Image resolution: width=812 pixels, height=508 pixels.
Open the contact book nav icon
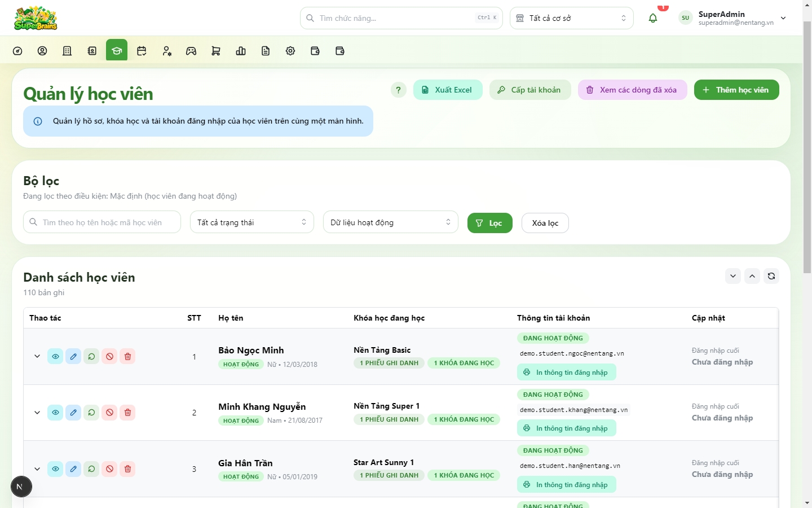(x=92, y=51)
